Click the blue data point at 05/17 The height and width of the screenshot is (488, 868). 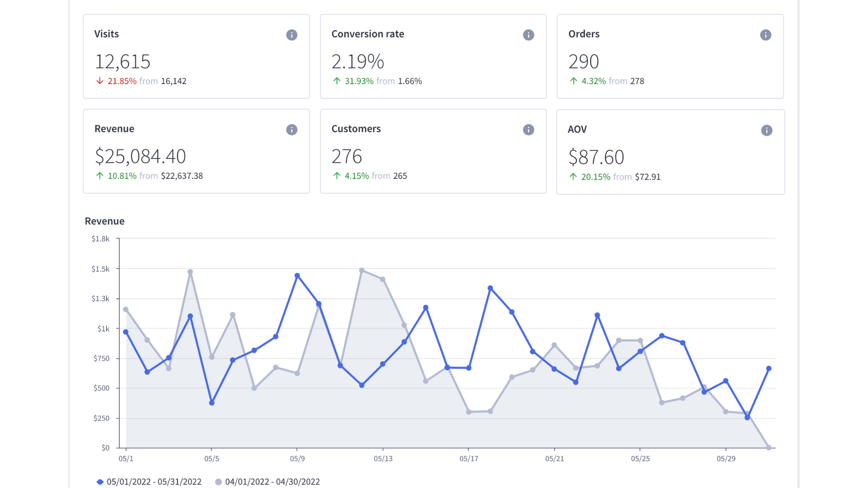point(469,368)
